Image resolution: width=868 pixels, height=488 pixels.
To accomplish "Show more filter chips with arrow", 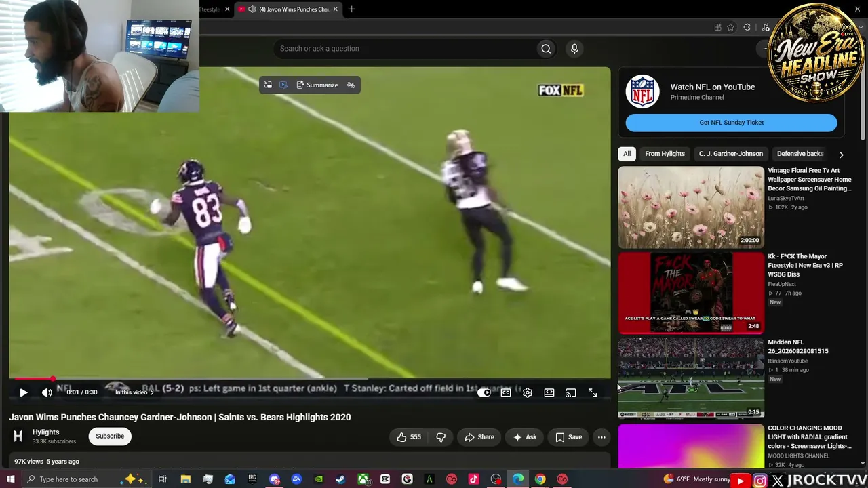I will coord(842,154).
